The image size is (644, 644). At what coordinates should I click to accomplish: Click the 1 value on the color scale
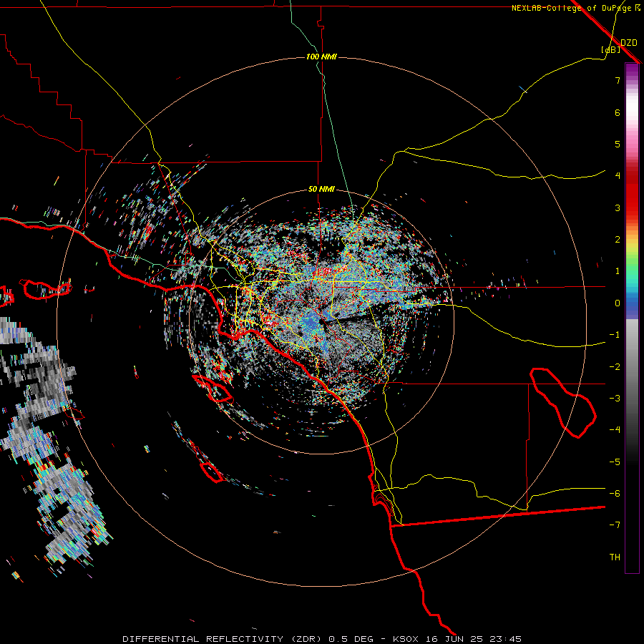click(618, 271)
